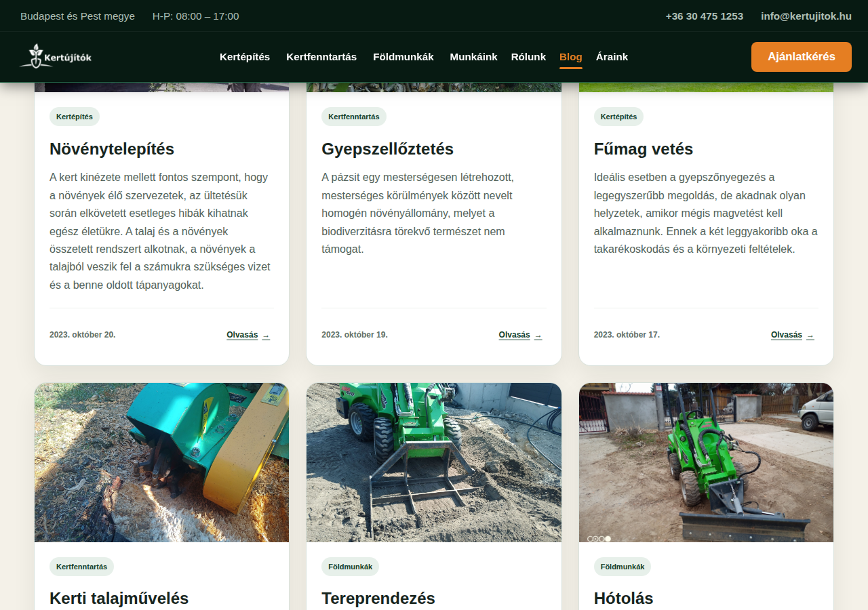Call the phone number +36 30 475 1253
This screenshot has height=610, width=868.
[x=705, y=16]
